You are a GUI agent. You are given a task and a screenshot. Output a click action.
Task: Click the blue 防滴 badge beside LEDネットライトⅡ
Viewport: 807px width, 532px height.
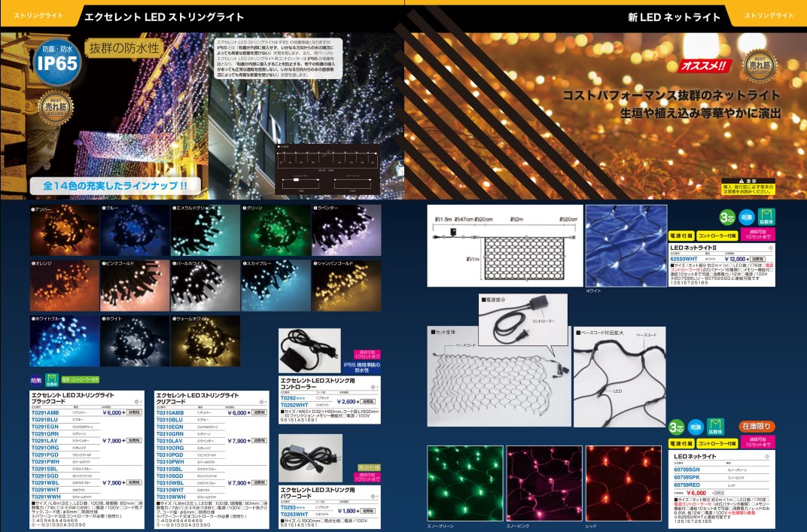pos(746,217)
